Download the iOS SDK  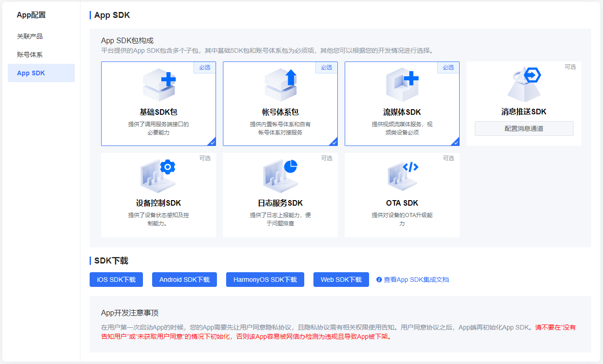[x=116, y=280]
